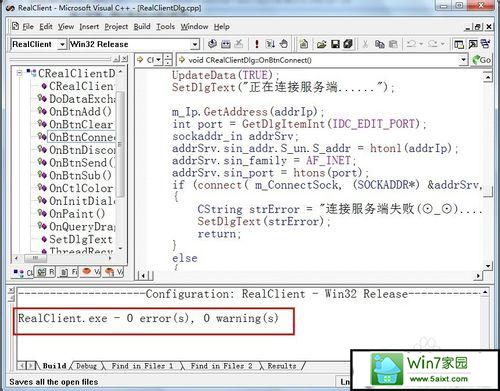Open the Project menu

point(116,27)
